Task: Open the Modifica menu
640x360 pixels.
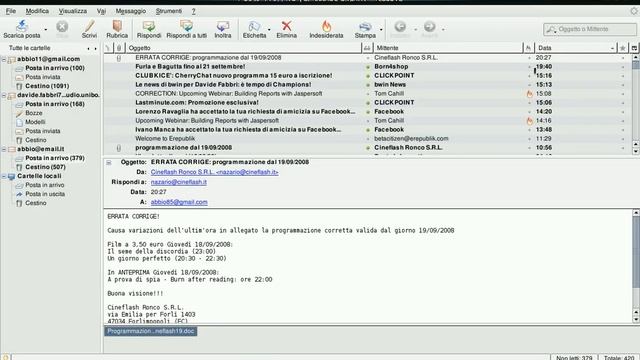Action: tap(37, 11)
